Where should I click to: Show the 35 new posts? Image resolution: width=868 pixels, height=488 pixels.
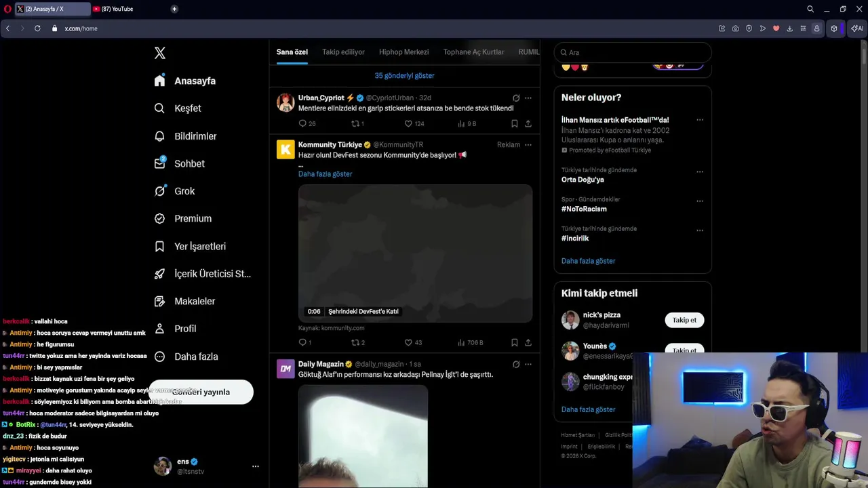405,76
